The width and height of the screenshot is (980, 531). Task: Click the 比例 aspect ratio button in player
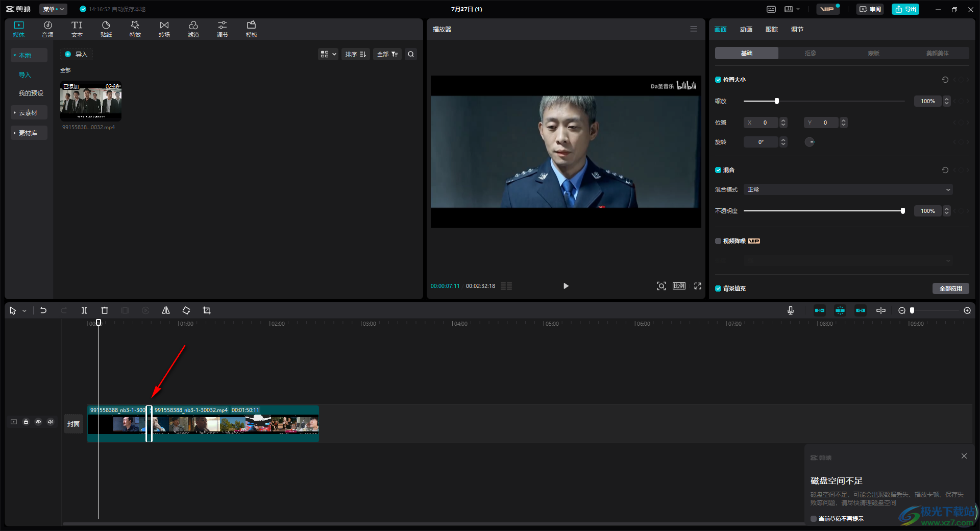(679, 286)
